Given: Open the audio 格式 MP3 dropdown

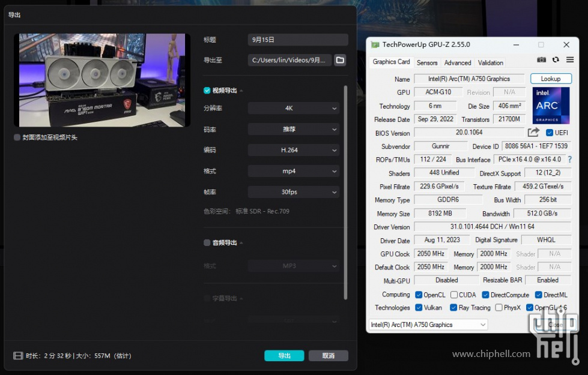Looking at the screenshot, I should pos(294,266).
